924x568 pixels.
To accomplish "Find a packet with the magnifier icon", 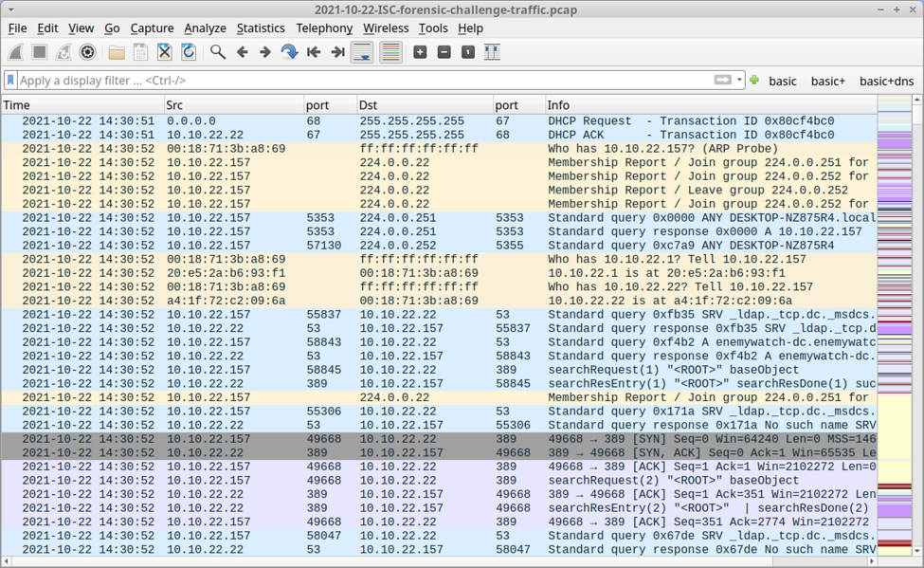I will [217, 52].
